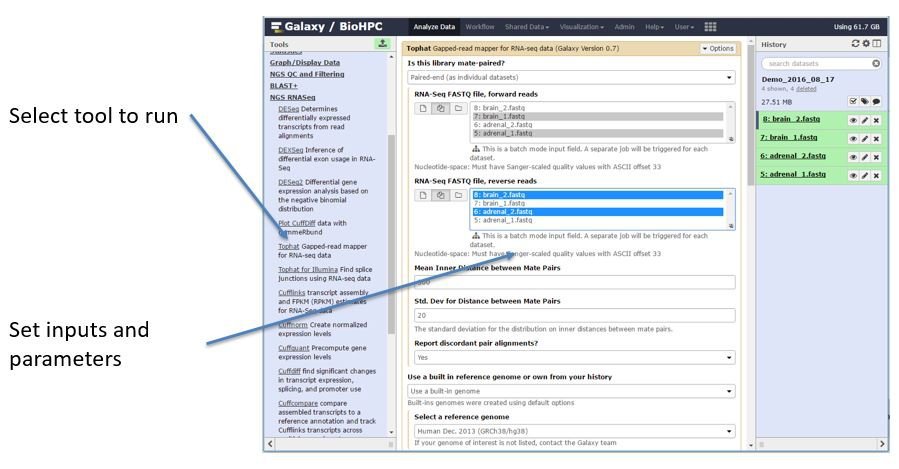Open Tophat for Illumina tool link
The height and width of the screenshot is (469, 899).
click(x=308, y=269)
